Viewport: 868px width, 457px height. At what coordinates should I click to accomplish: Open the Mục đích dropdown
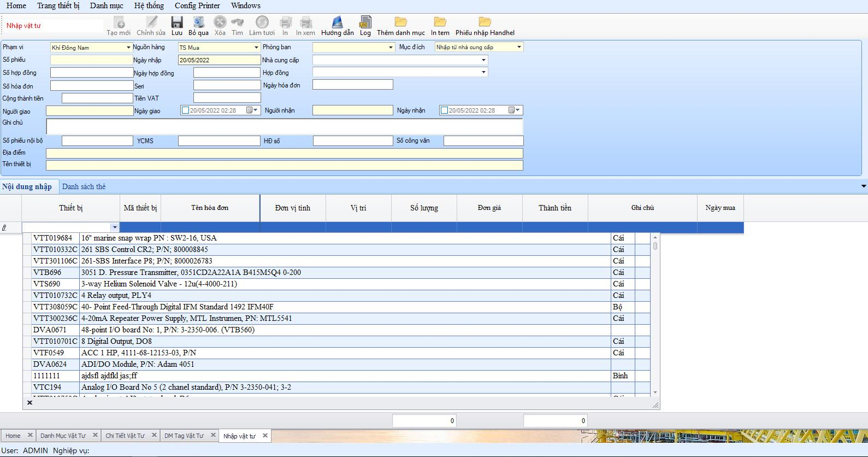pos(519,48)
